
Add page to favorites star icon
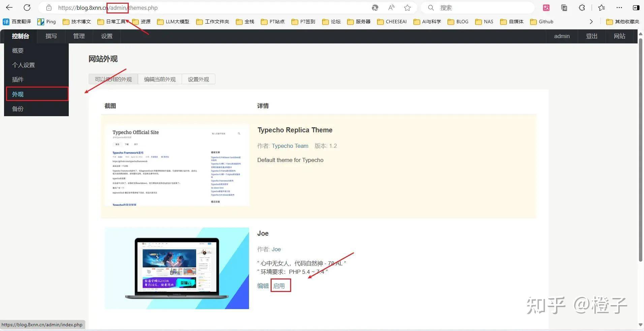coord(407,7)
